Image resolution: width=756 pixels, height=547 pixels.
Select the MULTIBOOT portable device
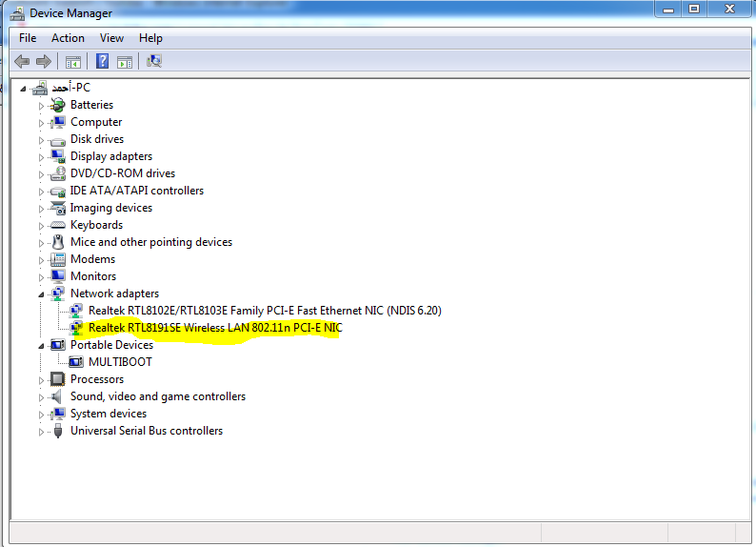(x=120, y=362)
